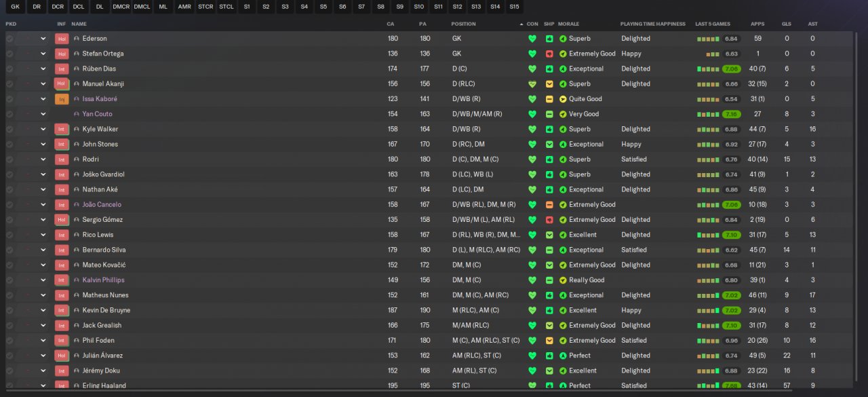
Task: Toggle the picked checkmark for Yan Couto
Action: 9,114
